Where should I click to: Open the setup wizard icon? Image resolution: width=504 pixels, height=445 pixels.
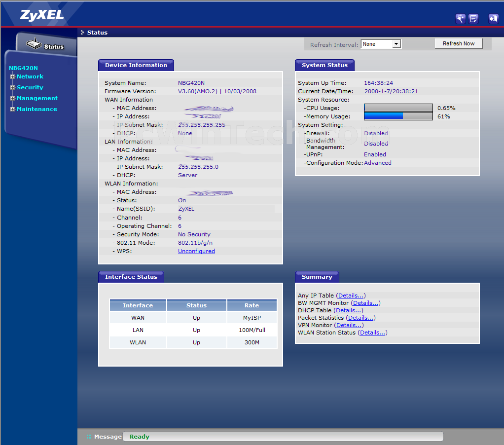point(460,19)
